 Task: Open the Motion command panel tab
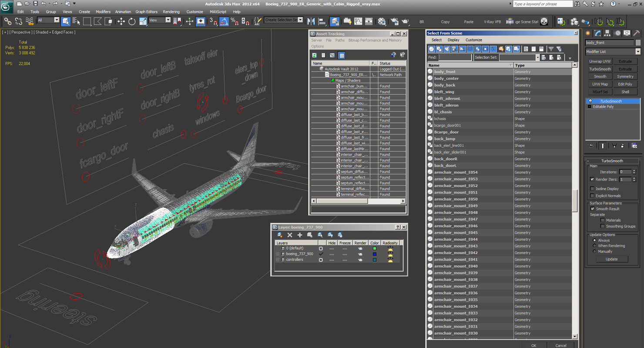(617, 33)
